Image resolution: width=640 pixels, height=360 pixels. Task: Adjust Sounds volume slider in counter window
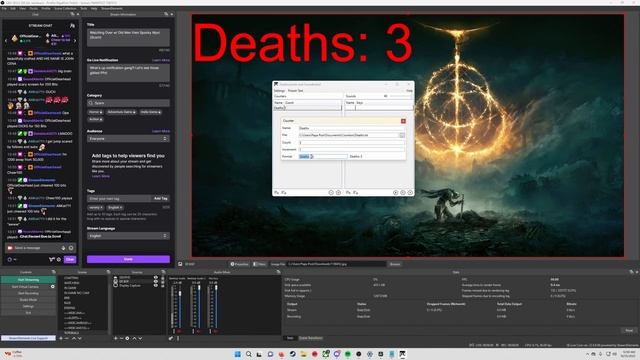[400, 96]
